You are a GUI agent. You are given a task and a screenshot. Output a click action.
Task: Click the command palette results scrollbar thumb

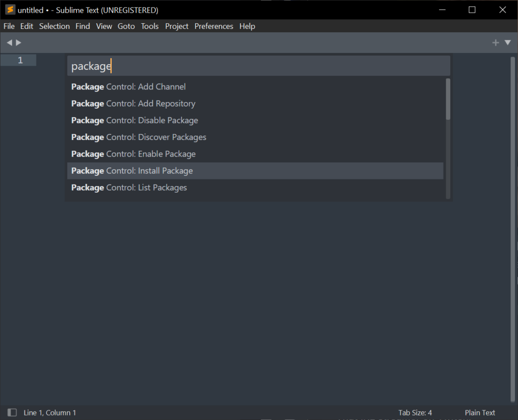[448, 99]
